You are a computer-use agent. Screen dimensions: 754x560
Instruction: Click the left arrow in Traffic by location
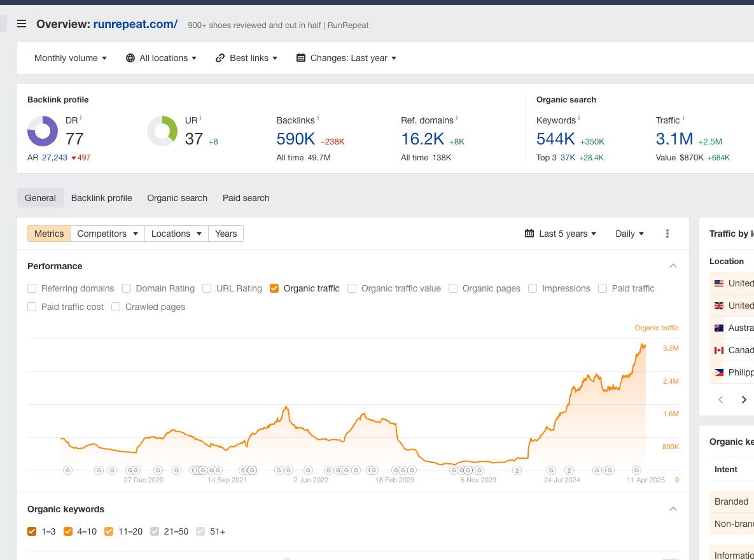tap(720, 400)
